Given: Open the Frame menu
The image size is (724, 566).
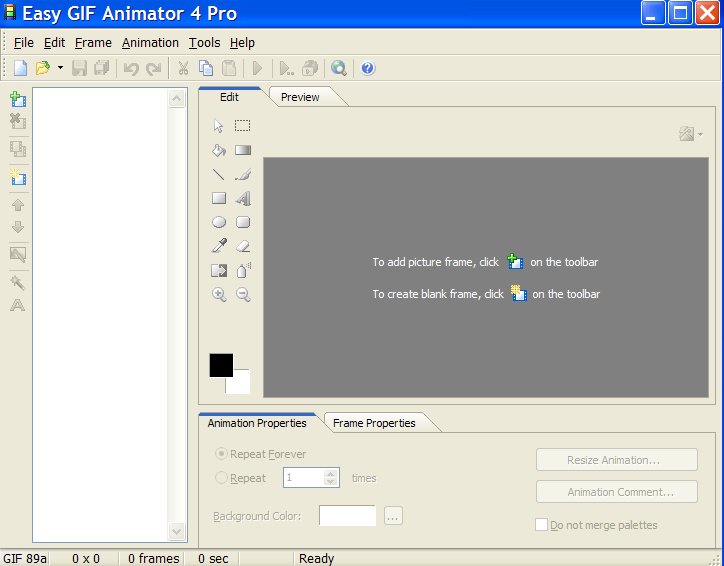Looking at the screenshot, I should pyautogui.click(x=93, y=43).
